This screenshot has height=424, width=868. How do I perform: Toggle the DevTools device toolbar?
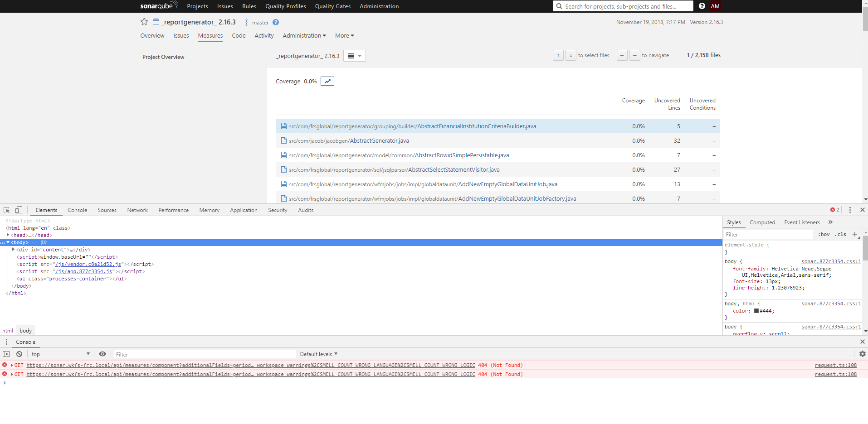(x=19, y=210)
